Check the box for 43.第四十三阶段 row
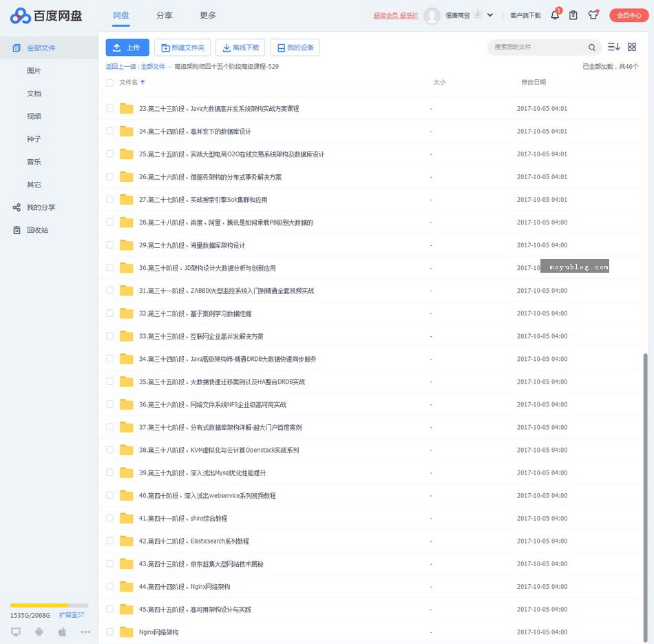 [x=109, y=563]
